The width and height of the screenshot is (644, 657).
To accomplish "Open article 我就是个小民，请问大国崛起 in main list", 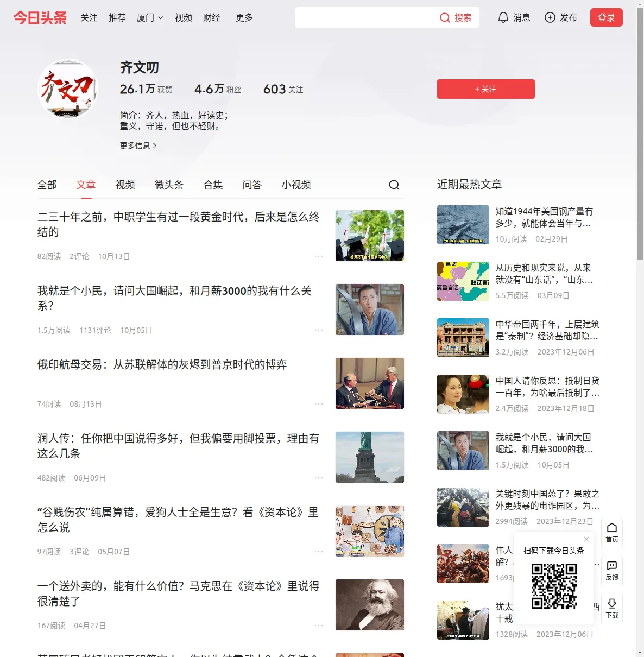I will (174, 298).
